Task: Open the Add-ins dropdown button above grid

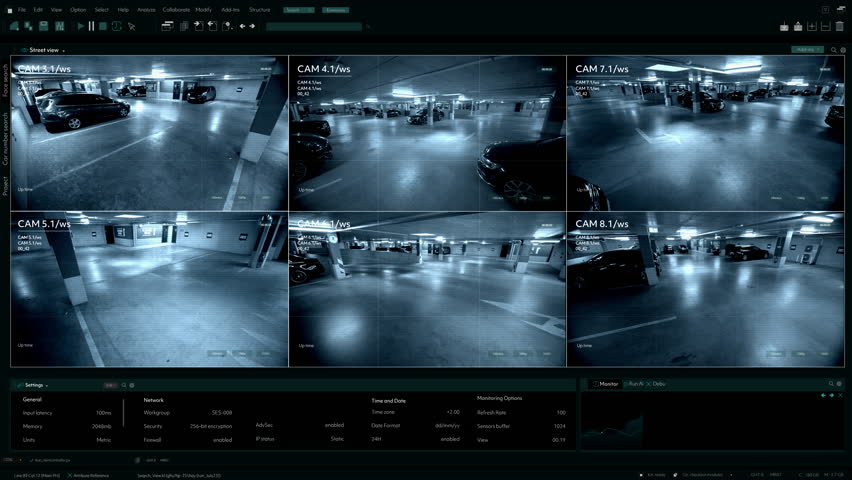Action: (x=806, y=49)
